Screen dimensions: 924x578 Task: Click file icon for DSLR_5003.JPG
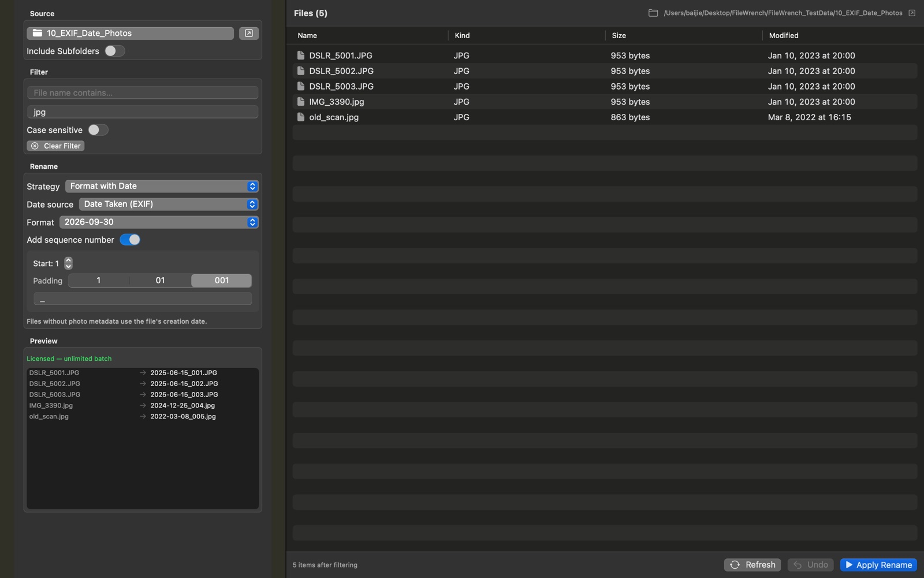301,86
